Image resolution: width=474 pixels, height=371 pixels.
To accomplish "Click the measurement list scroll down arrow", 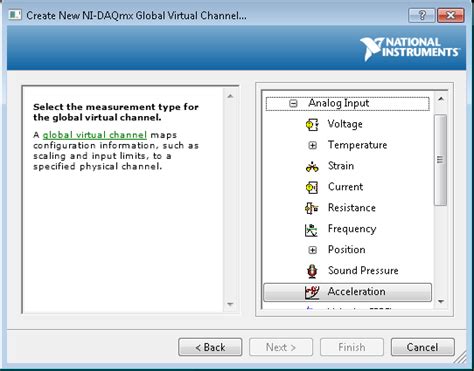I will pyautogui.click(x=441, y=301).
